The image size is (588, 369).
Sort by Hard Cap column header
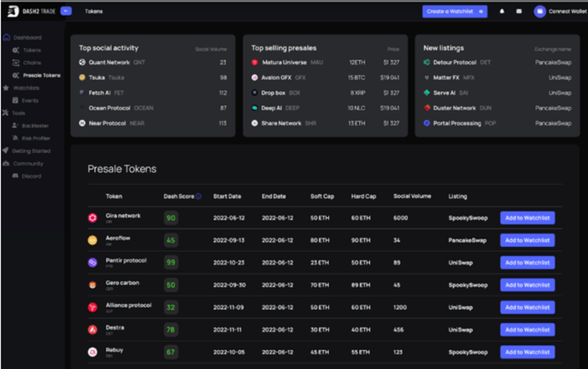[x=364, y=196]
